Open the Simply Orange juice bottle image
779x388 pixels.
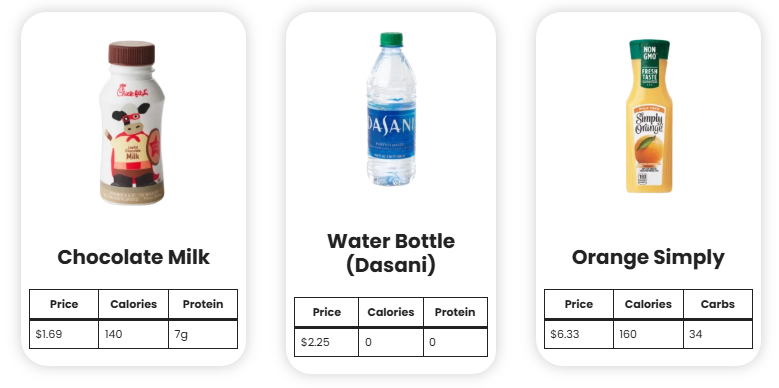tap(649, 116)
